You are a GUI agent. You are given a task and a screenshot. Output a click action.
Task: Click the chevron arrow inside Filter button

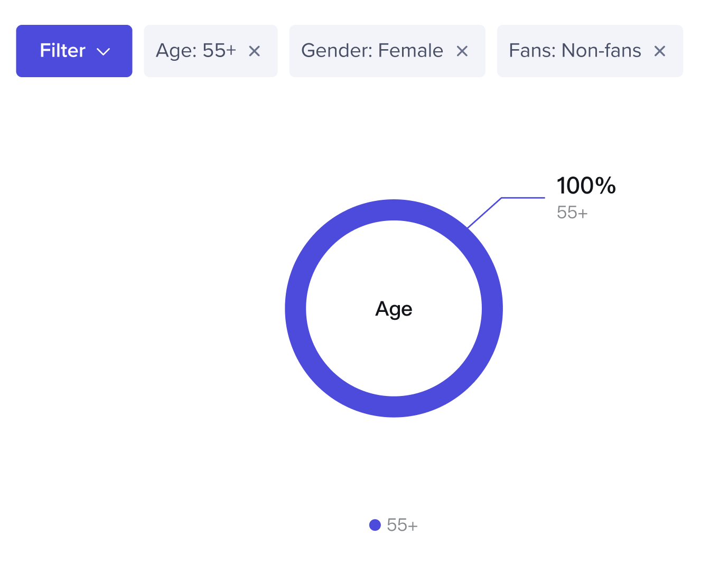(104, 52)
